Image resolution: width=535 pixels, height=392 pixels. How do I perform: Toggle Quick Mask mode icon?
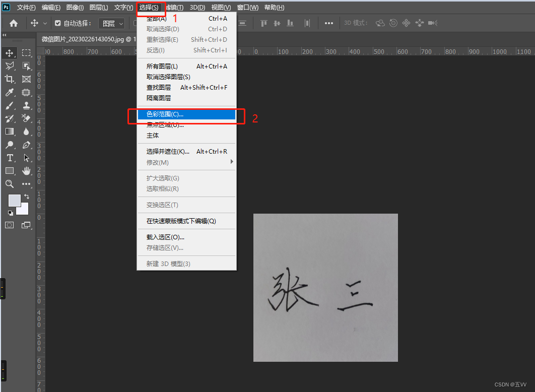pyautogui.click(x=10, y=225)
